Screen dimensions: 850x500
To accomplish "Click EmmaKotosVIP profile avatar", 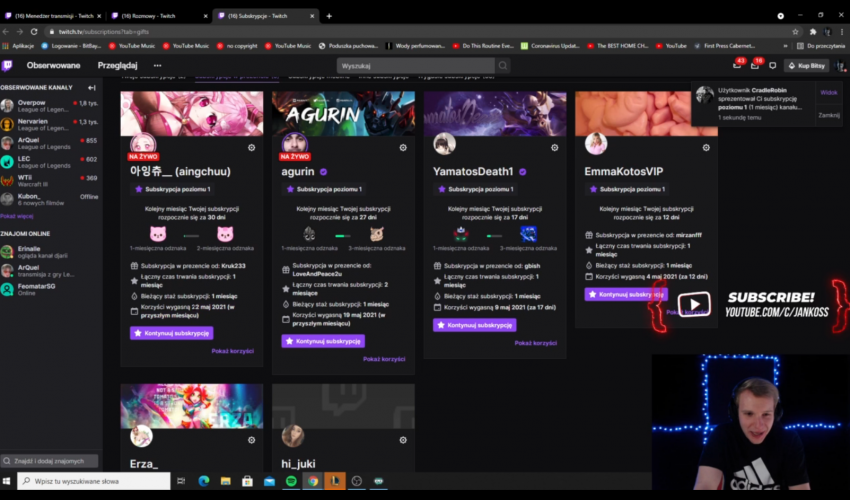I will (596, 144).
